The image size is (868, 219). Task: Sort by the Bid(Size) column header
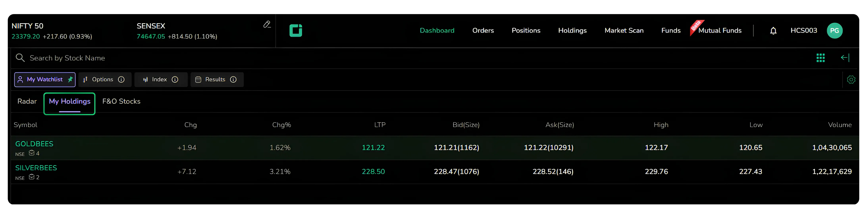pos(466,125)
